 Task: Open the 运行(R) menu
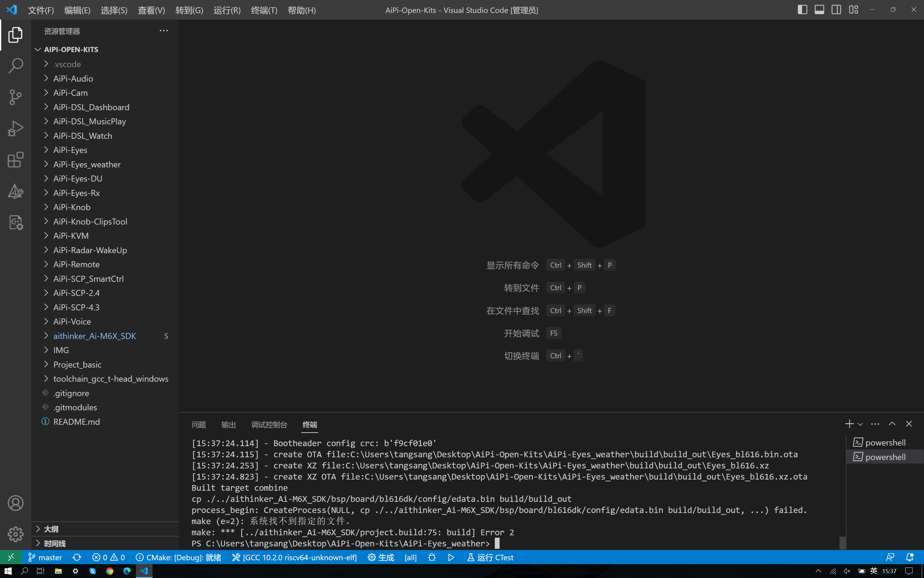point(227,10)
